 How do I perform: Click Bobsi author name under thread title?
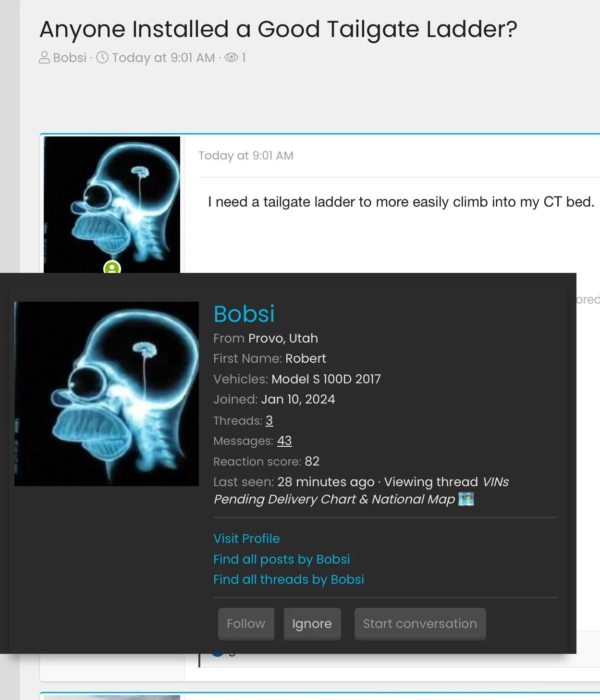click(70, 58)
